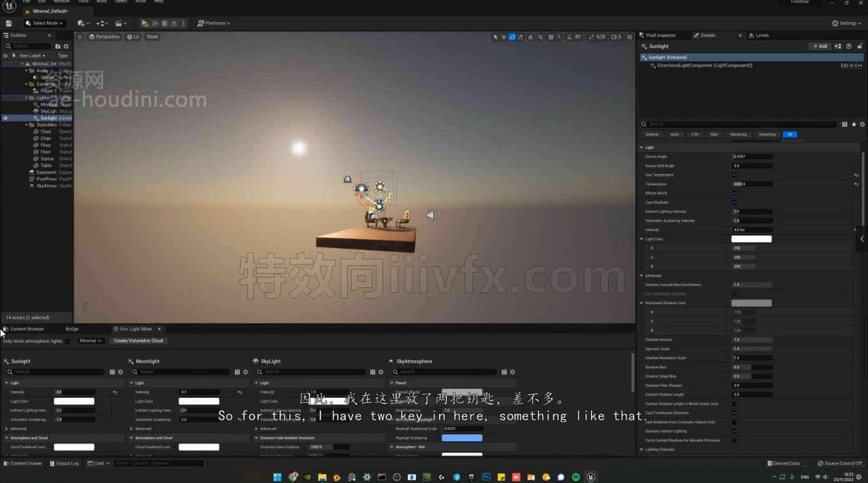Reset Sunlight Intensity to default arrow in mixer
868x483 pixels.
click(115, 392)
